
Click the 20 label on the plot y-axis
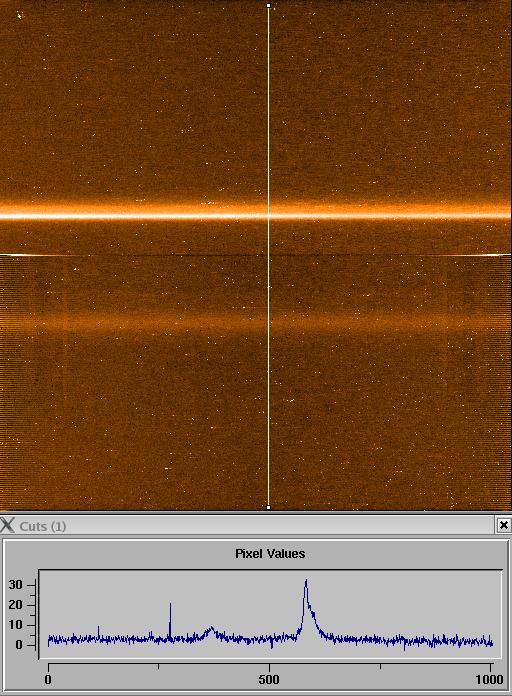click(15, 605)
